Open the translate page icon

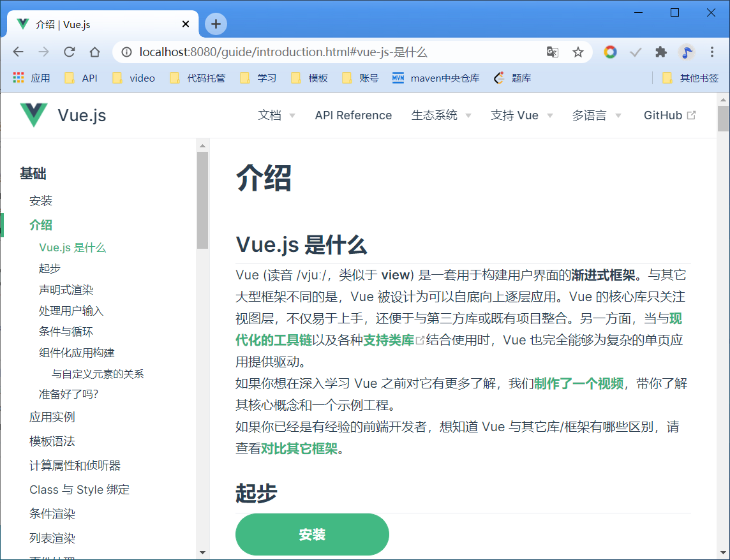click(553, 52)
